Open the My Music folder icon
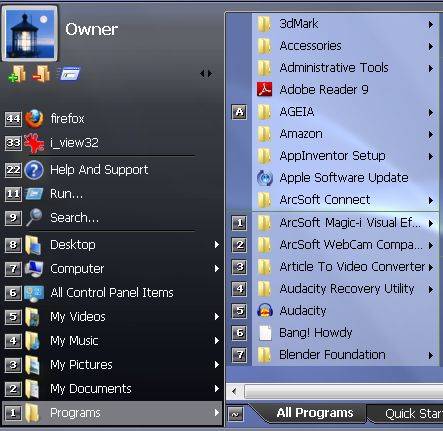 click(32, 341)
